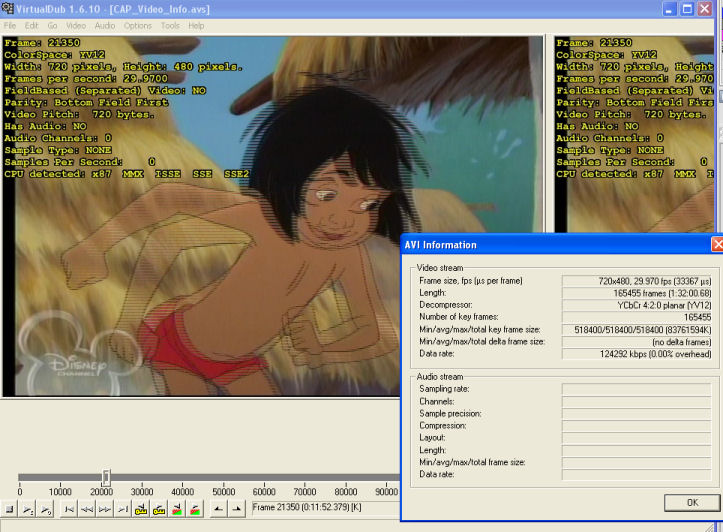Click the scan forward for scene icon
723x532 pixels.
[195, 509]
